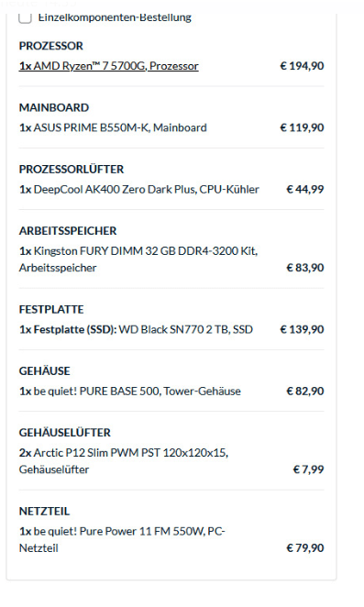Open the WD Black SN770 2 TB SSD item
364x607 pixels.
click(x=136, y=329)
